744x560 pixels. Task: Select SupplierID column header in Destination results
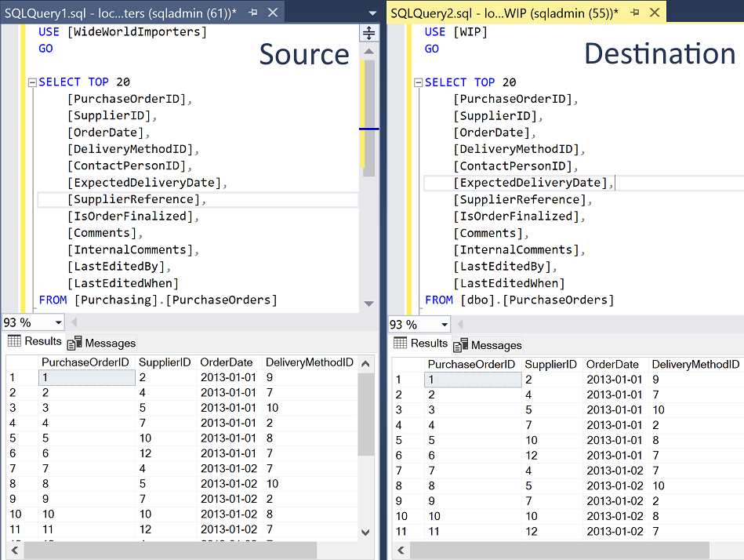click(552, 365)
